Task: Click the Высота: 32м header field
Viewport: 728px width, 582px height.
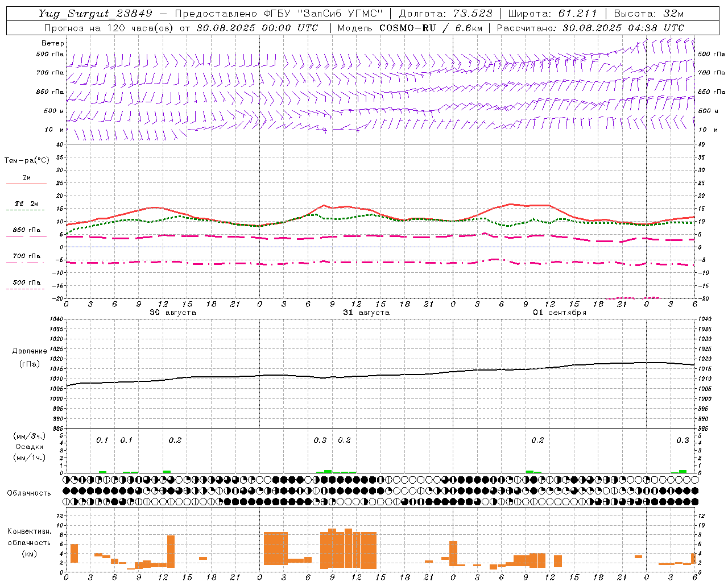Action: point(649,14)
